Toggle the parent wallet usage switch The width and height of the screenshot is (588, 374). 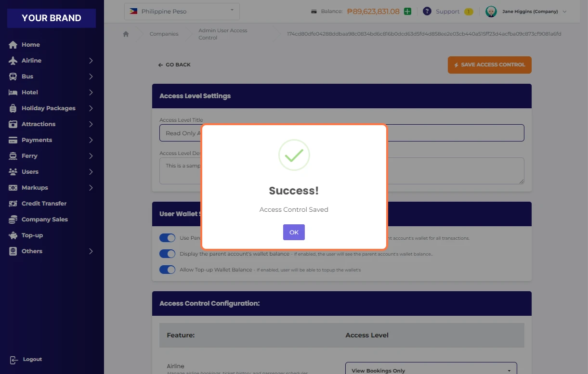point(167,238)
